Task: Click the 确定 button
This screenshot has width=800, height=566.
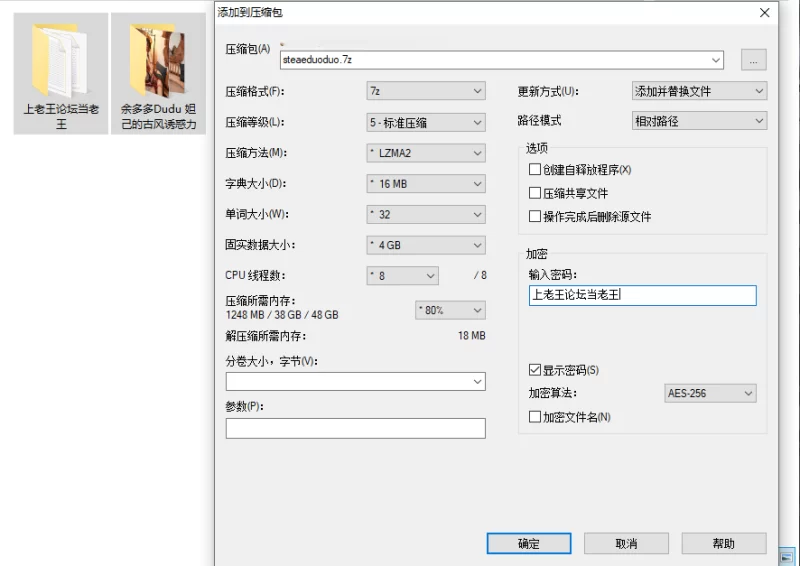Action: coord(529,544)
